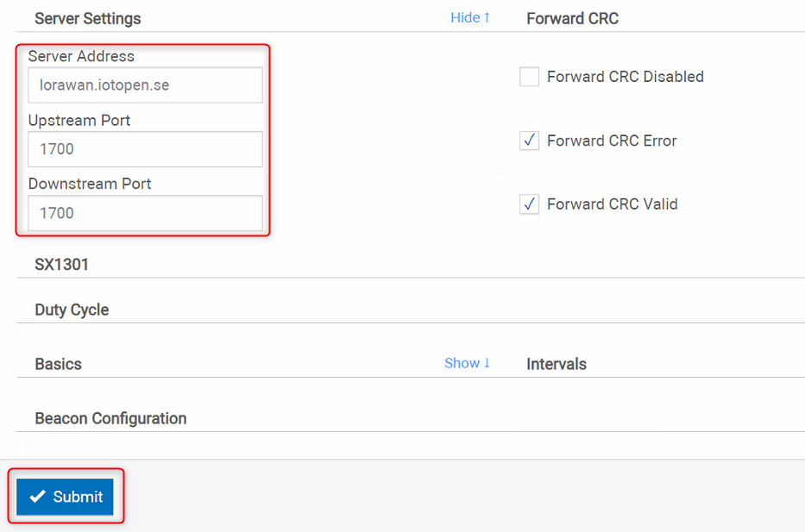
Task: Click the Forward CRC section title
Action: [572, 18]
